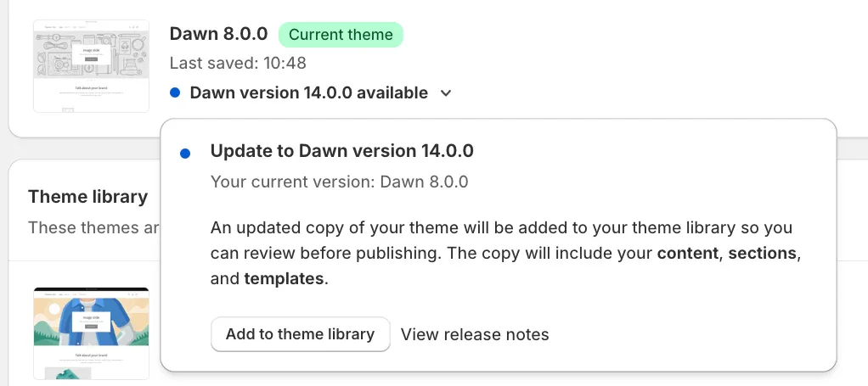Click the bold word content in popover

coord(688,254)
